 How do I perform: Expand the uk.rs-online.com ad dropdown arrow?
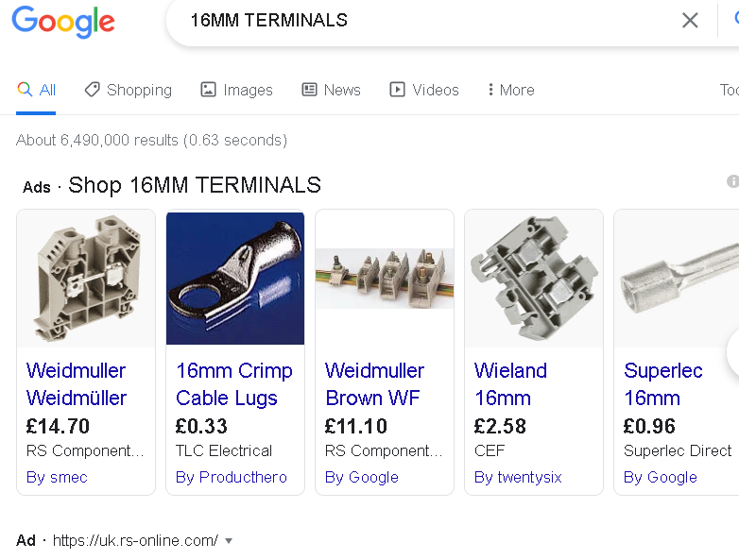click(229, 541)
